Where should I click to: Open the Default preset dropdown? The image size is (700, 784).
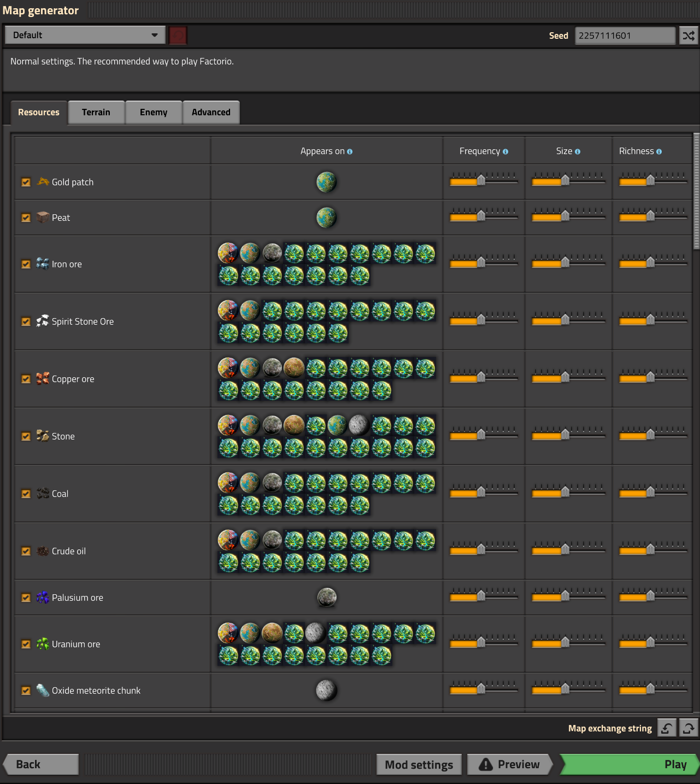85,35
